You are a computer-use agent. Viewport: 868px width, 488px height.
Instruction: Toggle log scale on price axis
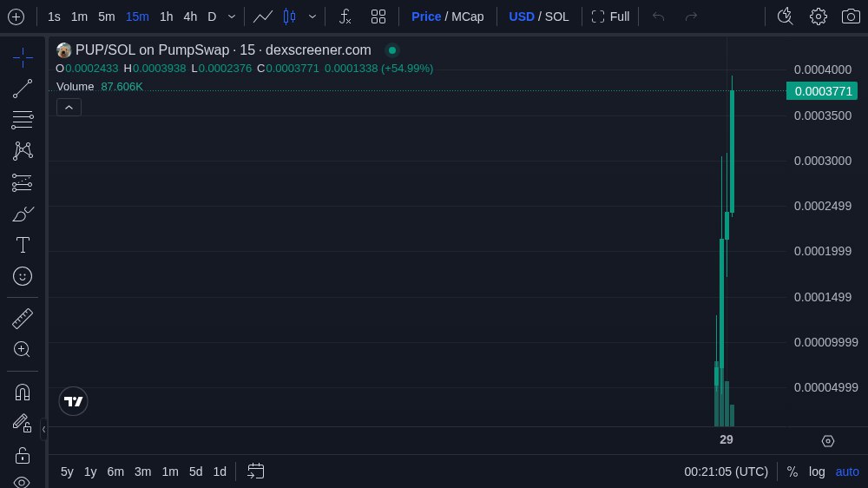pos(817,472)
